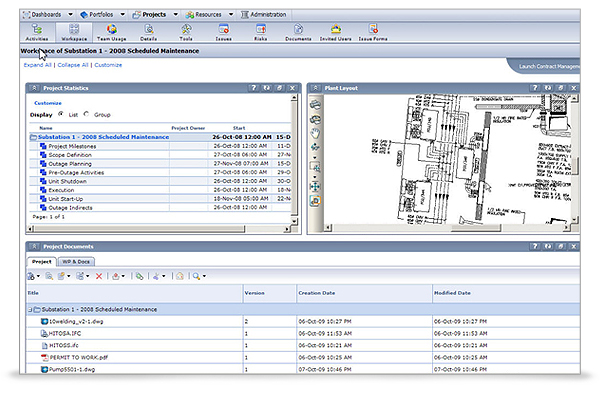Collapse the Project Documents panel
Viewport: 600px width, 400px height.
[x=33, y=245]
